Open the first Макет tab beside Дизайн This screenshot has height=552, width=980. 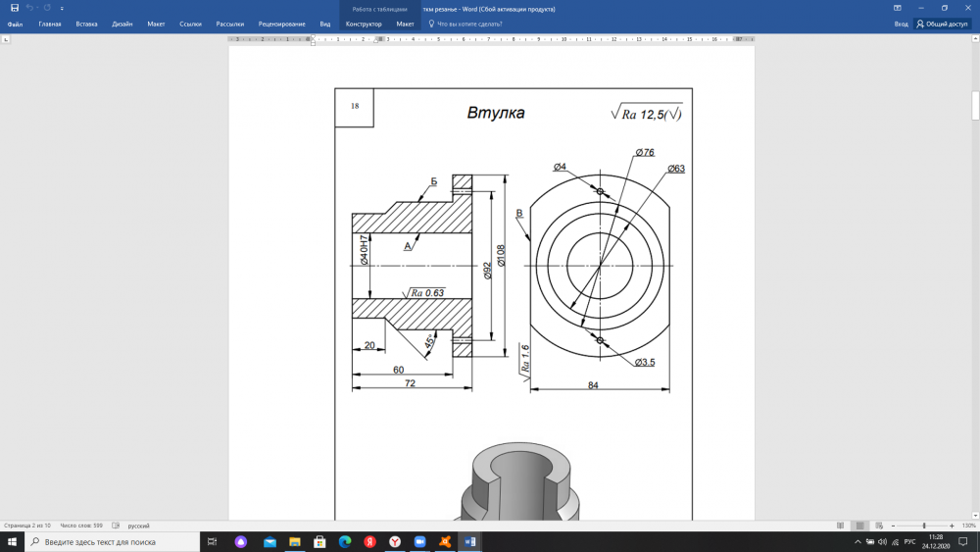click(156, 24)
